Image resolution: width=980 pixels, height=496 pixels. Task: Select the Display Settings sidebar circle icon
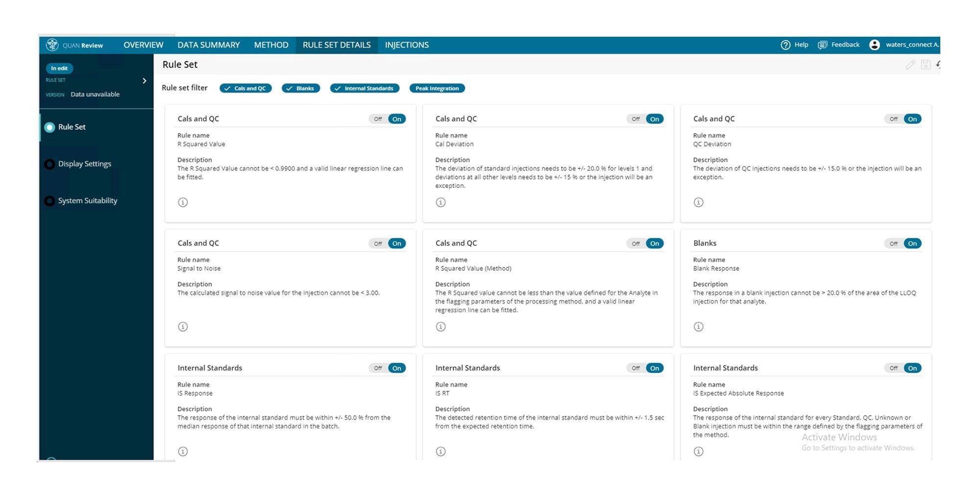[x=49, y=164]
